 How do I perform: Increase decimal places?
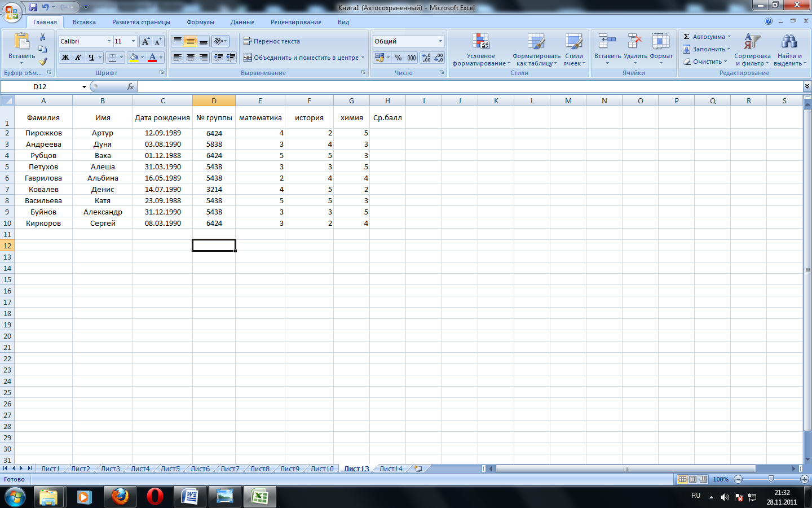[426, 58]
